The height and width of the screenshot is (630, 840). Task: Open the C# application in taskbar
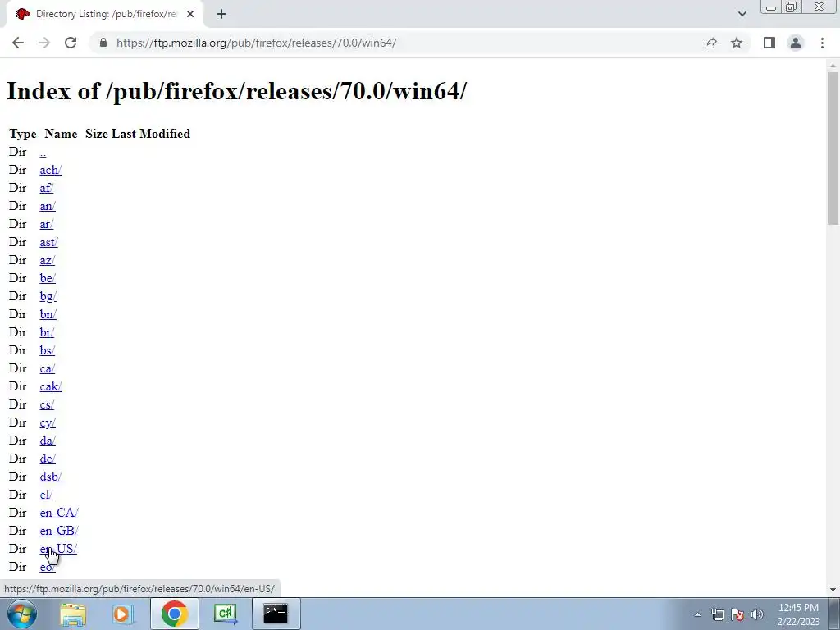[x=226, y=614]
